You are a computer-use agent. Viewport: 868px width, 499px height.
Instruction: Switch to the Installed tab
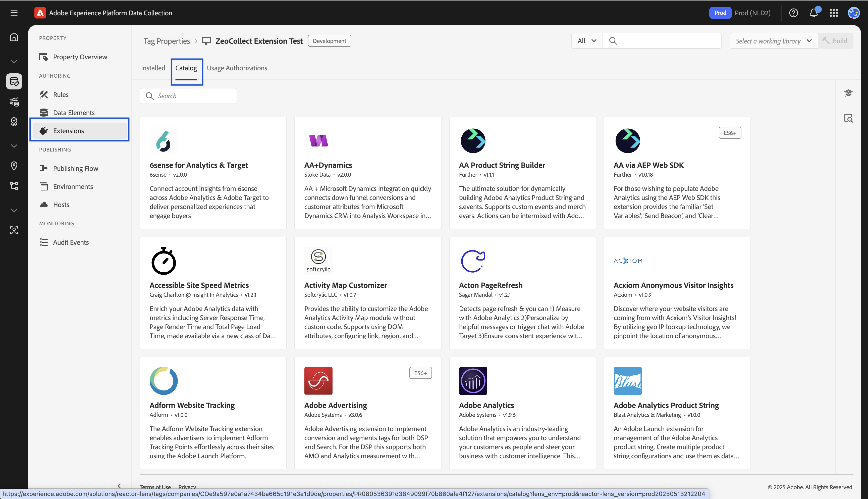(153, 68)
